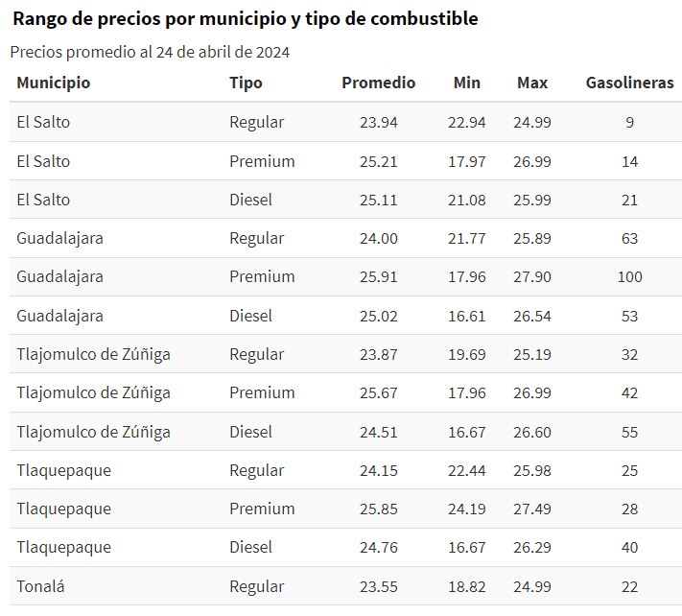Click the Tipo column header
682x616 pixels.
pos(246,83)
